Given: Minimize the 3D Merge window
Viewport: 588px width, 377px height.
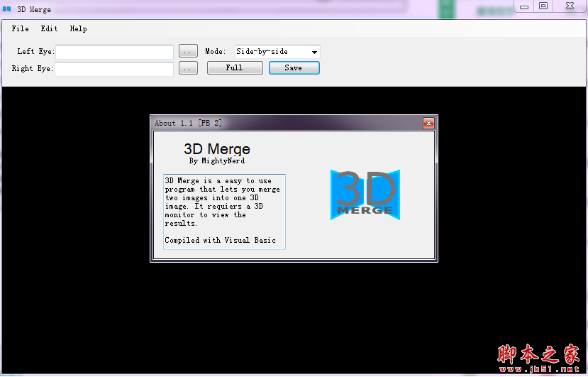Looking at the screenshot, I should click(x=524, y=6).
